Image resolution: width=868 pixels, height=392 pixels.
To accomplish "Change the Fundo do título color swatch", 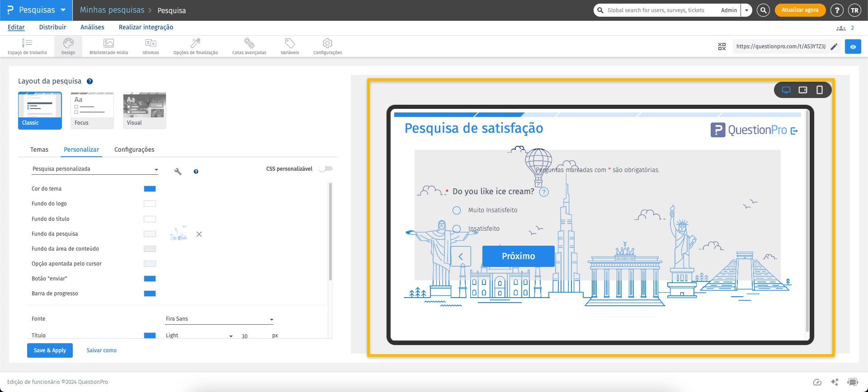I will tap(150, 219).
